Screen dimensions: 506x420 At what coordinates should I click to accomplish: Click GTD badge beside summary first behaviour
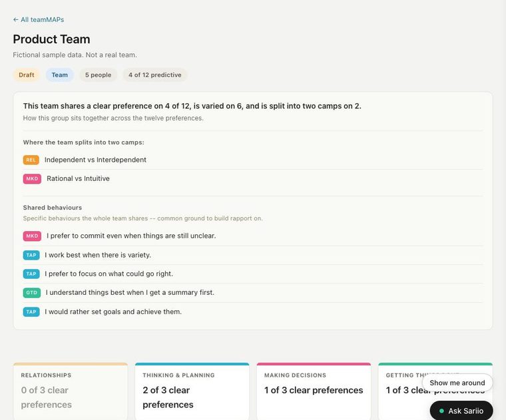32,293
